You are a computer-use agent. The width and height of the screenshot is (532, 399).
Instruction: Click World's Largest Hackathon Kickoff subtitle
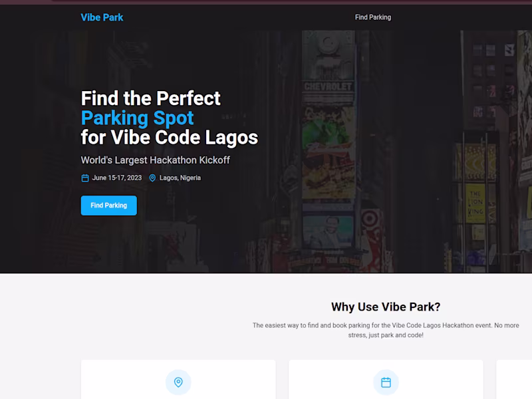[156, 160]
